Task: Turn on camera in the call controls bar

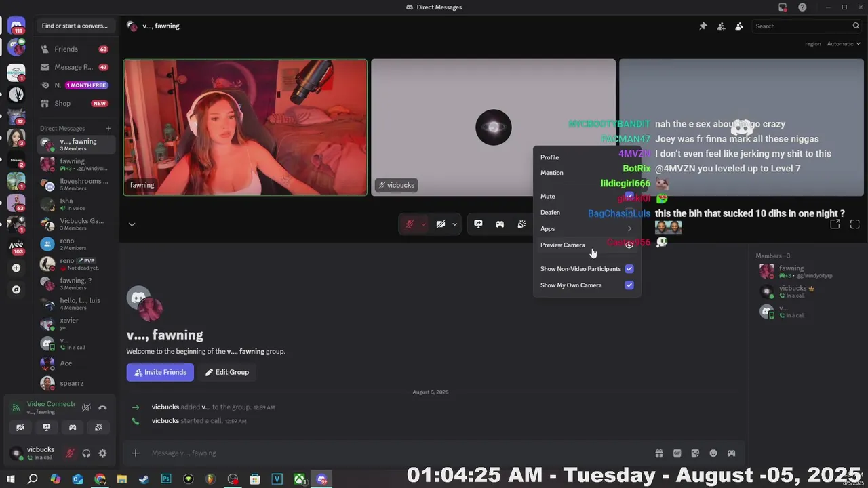Action: 441,224
